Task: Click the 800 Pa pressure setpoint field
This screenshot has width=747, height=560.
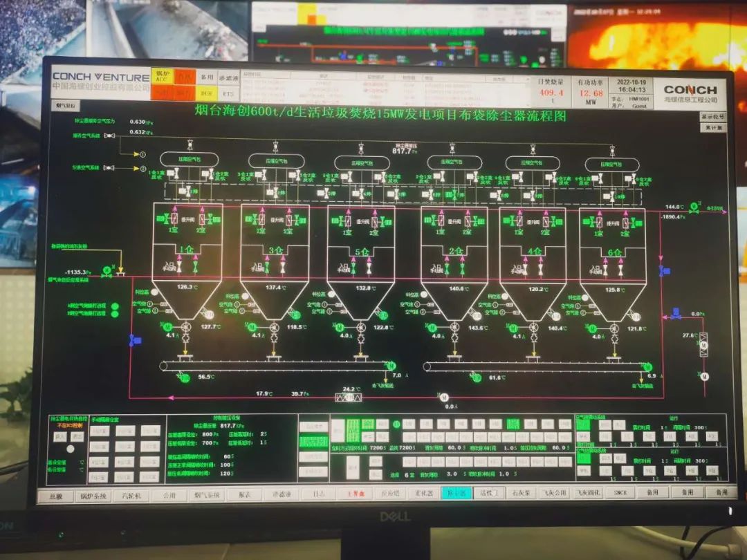Action: 210,433
